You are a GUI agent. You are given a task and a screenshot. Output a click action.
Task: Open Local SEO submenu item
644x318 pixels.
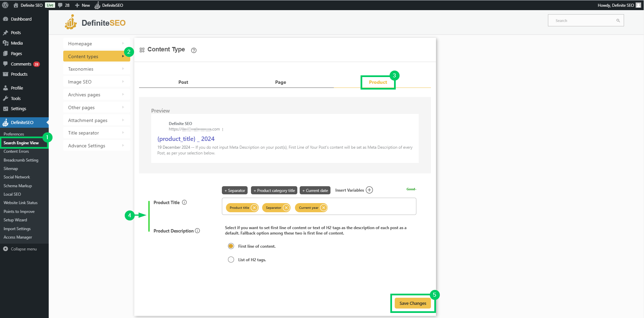click(x=12, y=194)
